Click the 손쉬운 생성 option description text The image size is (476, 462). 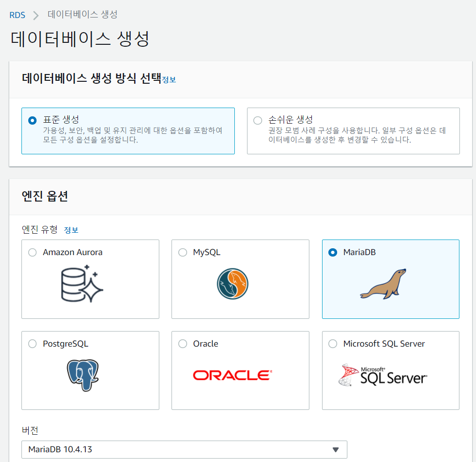click(x=357, y=135)
